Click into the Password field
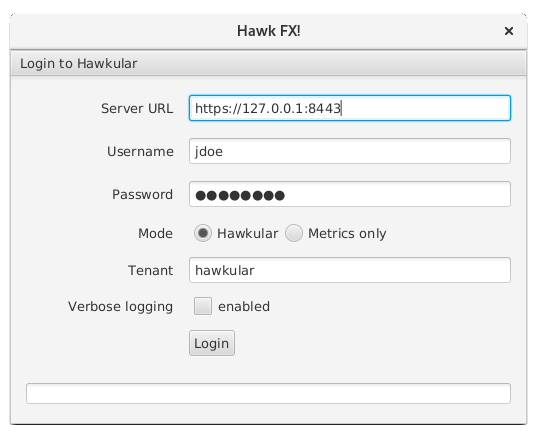 [350, 194]
